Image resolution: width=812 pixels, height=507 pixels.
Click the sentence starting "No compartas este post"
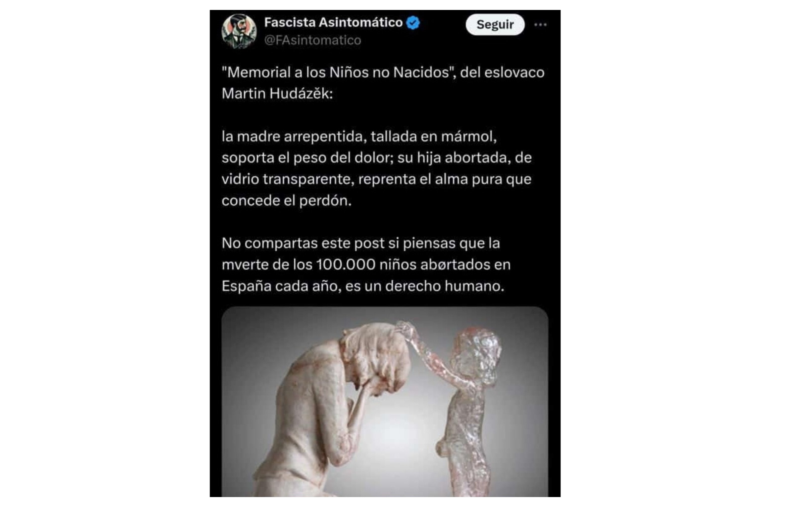click(366, 264)
